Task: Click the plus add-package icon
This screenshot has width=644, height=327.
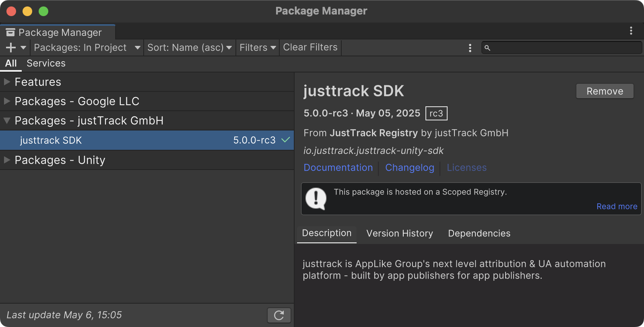Action: [11, 48]
